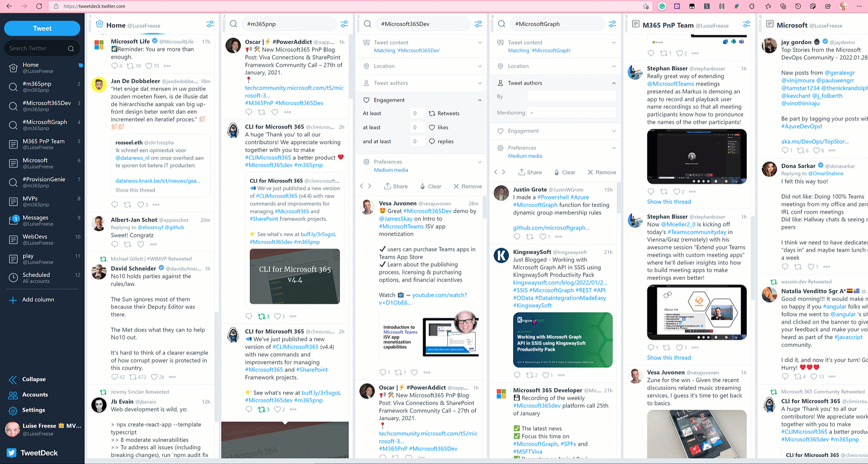This screenshot has height=464, width=868.
Task: Expand Tweet authors in #Microsoft365Dev column
Action: coord(422,83)
